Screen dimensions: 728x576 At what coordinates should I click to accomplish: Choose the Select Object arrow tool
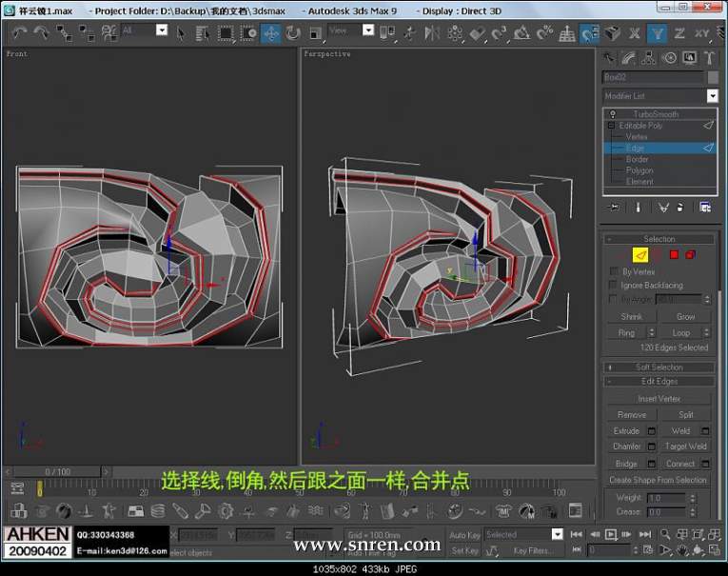pos(181,32)
